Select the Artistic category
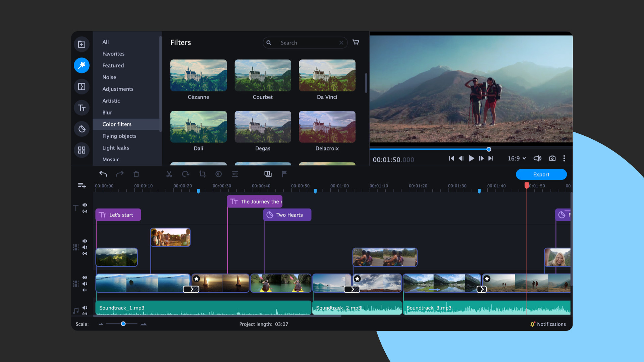Viewport: 644px width, 362px height. (111, 101)
